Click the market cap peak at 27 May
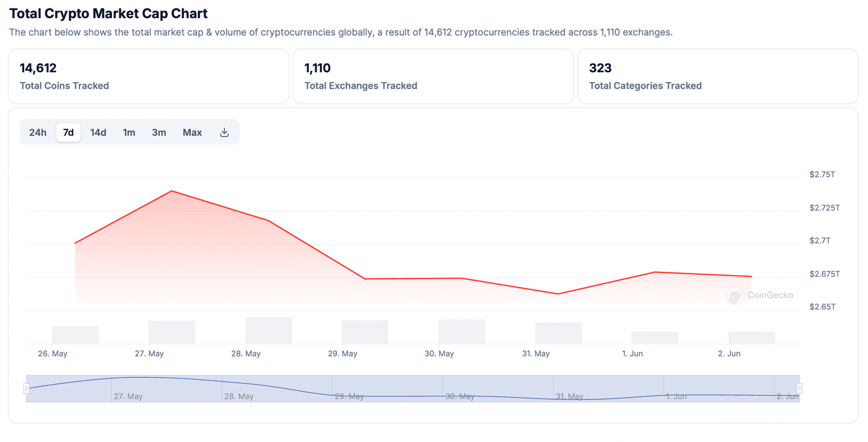868x442 pixels. [x=172, y=191]
